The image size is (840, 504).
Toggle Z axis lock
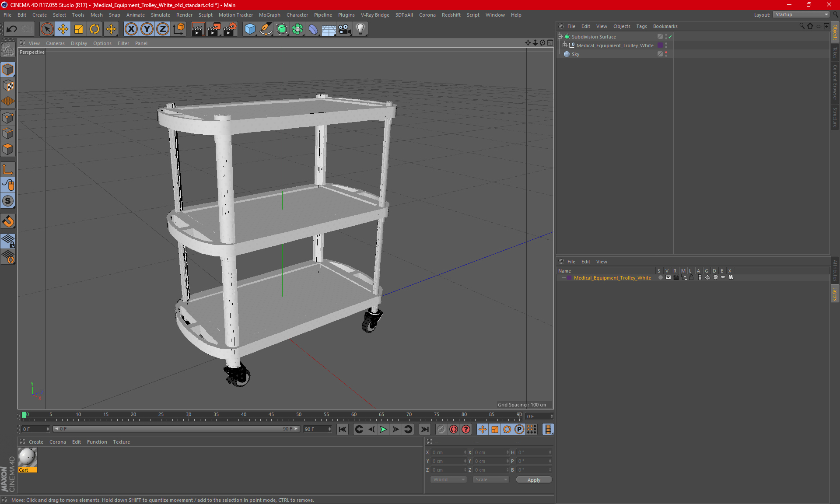[162, 29]
